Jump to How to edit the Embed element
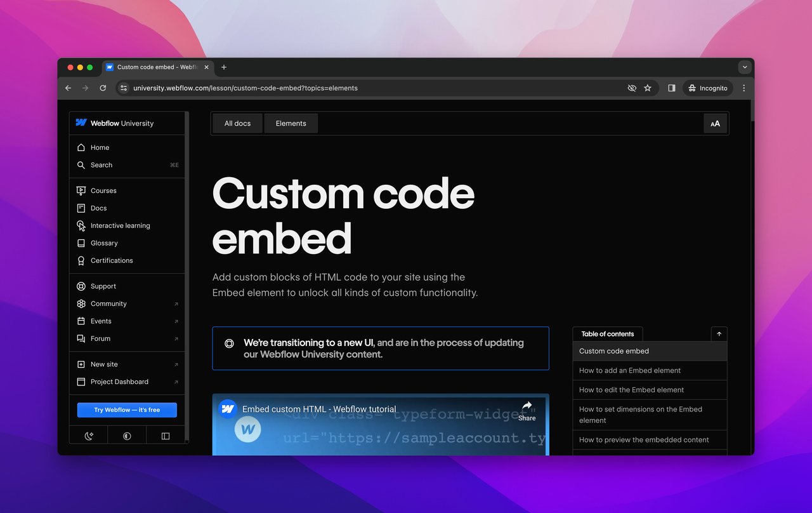Screen dimensions: 812x513 (650, 390)
